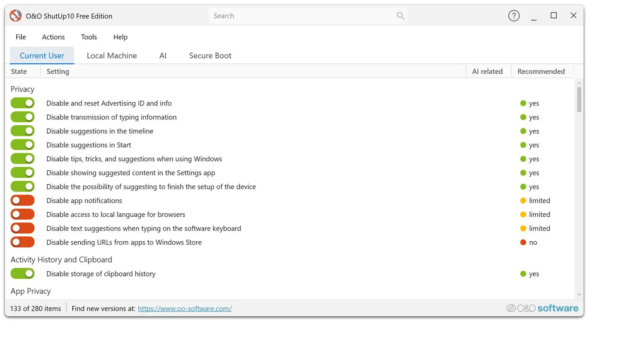The width and height of the screenshot is (618, 364).
Task: Select the Current User tab
Action: coord(42,56)
